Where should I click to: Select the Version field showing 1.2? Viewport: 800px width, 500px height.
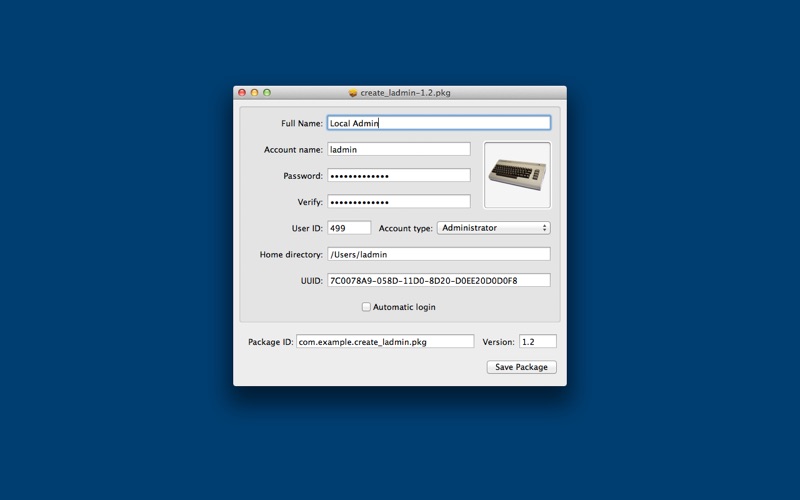pos(538,342)
